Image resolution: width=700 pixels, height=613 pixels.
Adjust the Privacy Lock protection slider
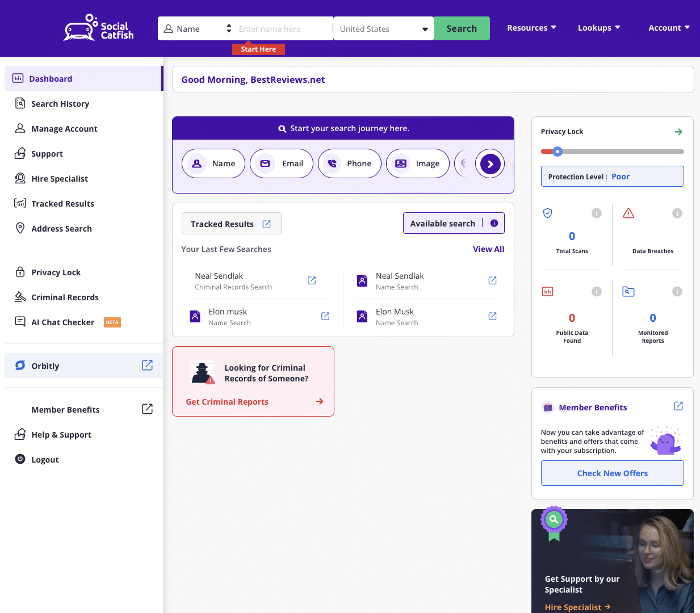[558, 152]
